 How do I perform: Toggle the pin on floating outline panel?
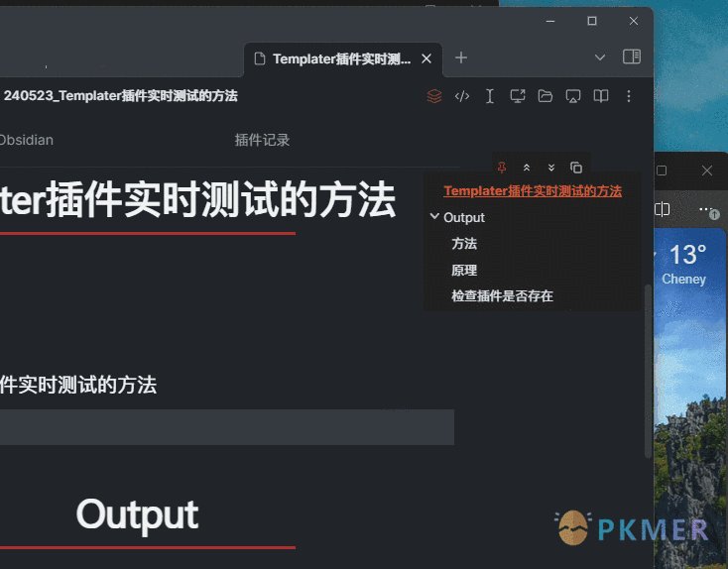[x=502, y=168]
